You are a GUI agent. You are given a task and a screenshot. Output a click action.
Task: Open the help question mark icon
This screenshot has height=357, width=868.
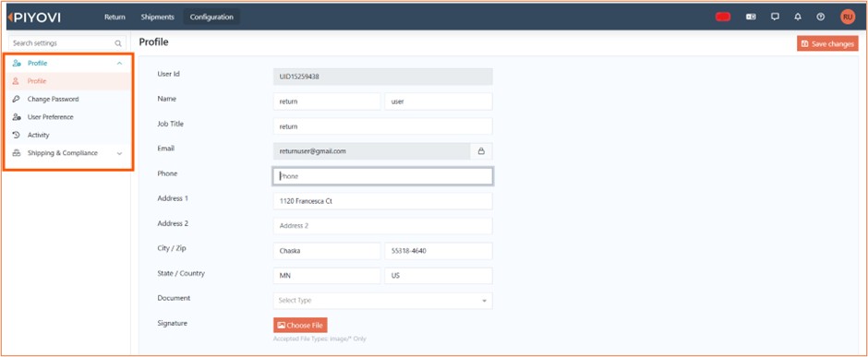point(820,18)
